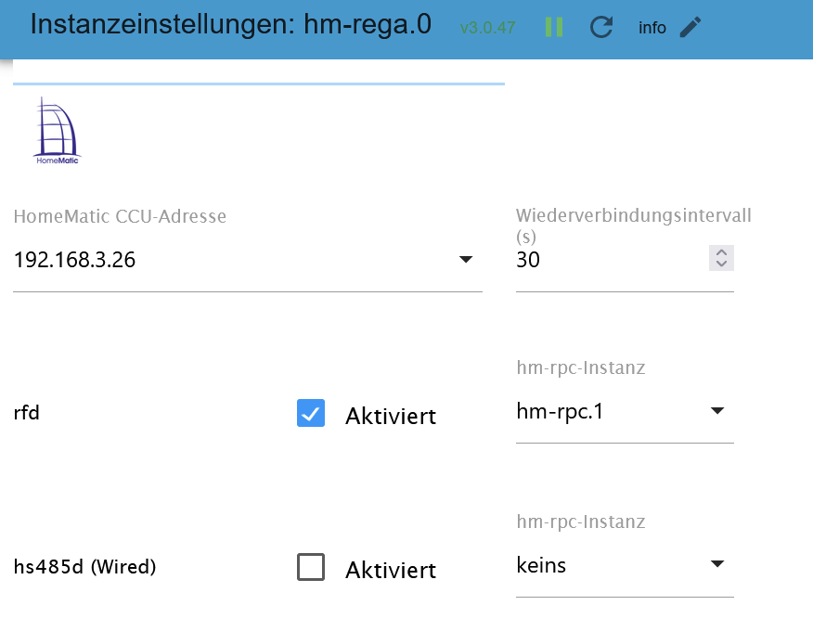This screenshot has width=813, height=644.
Task: Click the hs485d (Wired) row label
Action: (85, 567)
